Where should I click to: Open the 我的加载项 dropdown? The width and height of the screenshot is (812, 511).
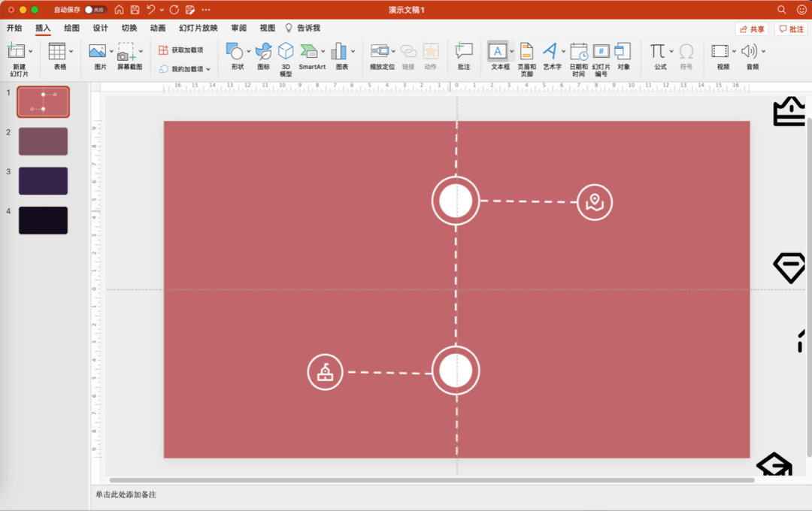(208, 69)
